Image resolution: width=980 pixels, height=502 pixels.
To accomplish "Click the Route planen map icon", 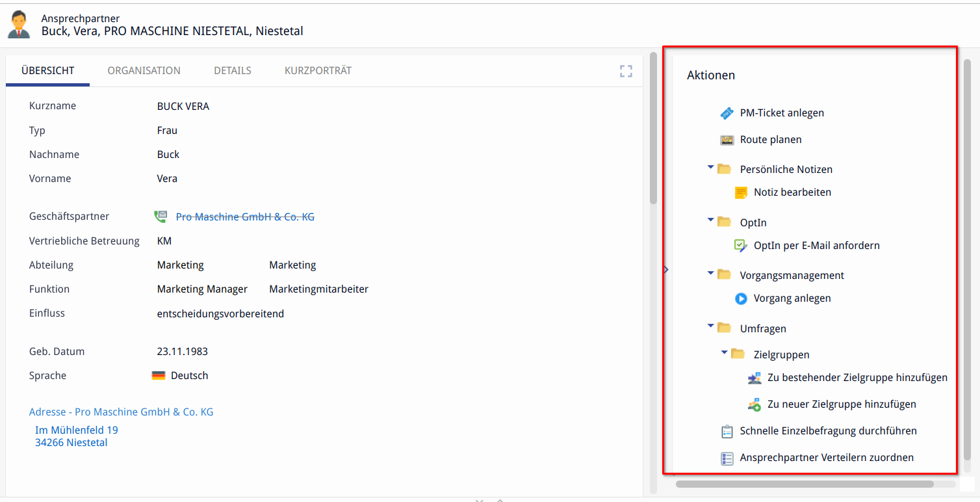I will point(727,140).
